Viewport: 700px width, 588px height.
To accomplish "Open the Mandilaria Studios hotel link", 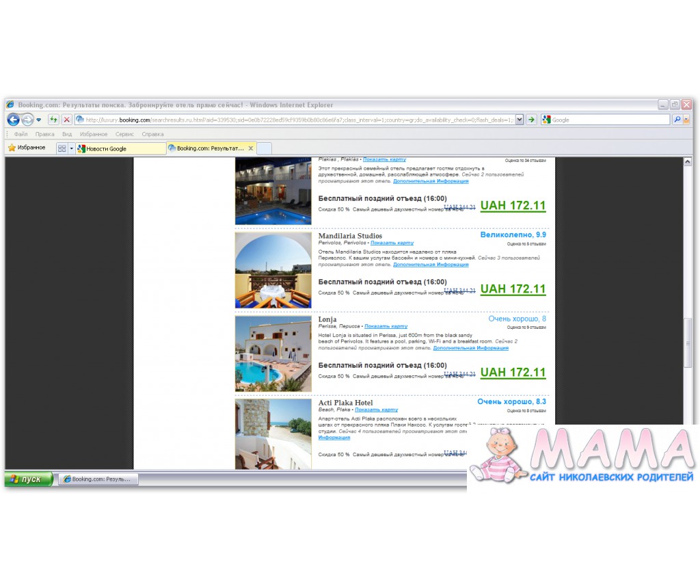I will [x=350, y=236].
